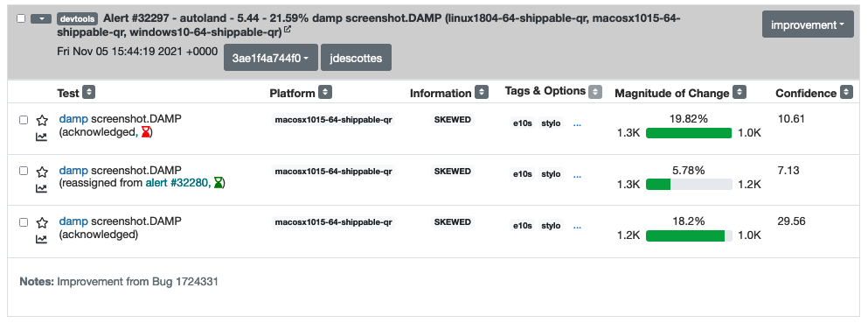
Task: Select checkbox of the 18.2% change row
Action: pos(24,222)
